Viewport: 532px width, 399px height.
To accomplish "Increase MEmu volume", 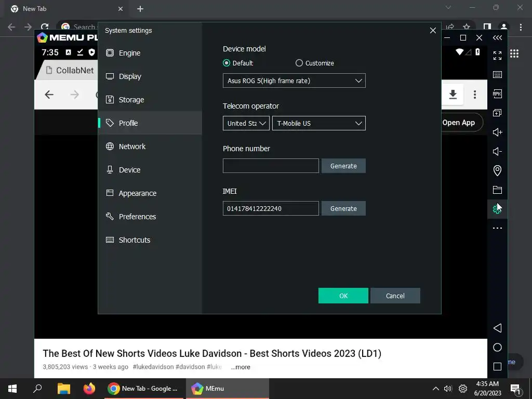I will point(497,132).
